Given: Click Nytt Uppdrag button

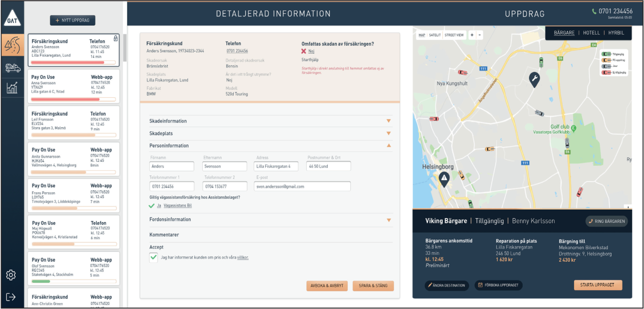Looking at the screenshot, I should pyautogui.click(x=72, y=20).
